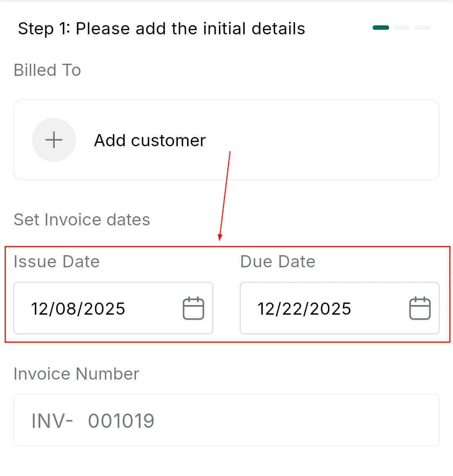
Task: Click the third step progress indicator
Action: click(422, 27)
